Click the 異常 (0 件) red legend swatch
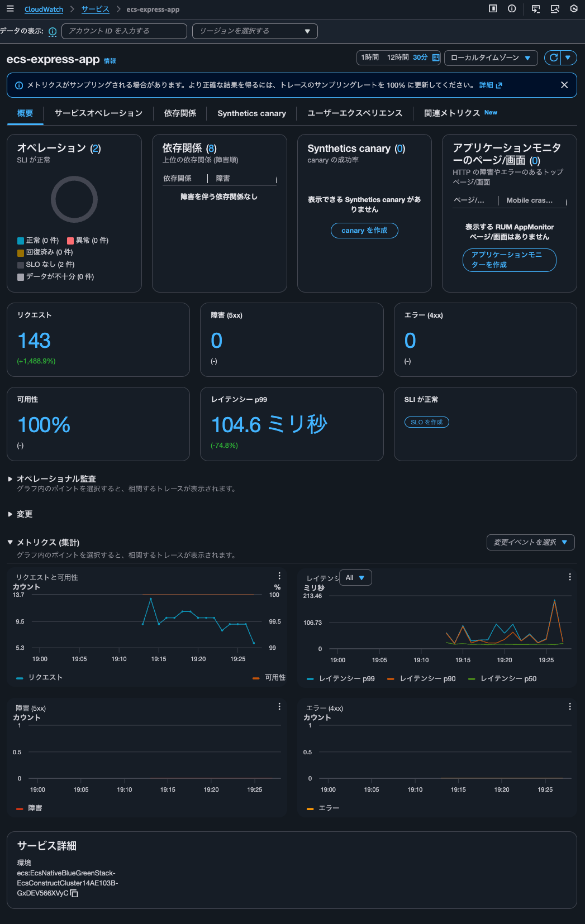The width and height of the screenshot is (585, 924). point(70,241)
